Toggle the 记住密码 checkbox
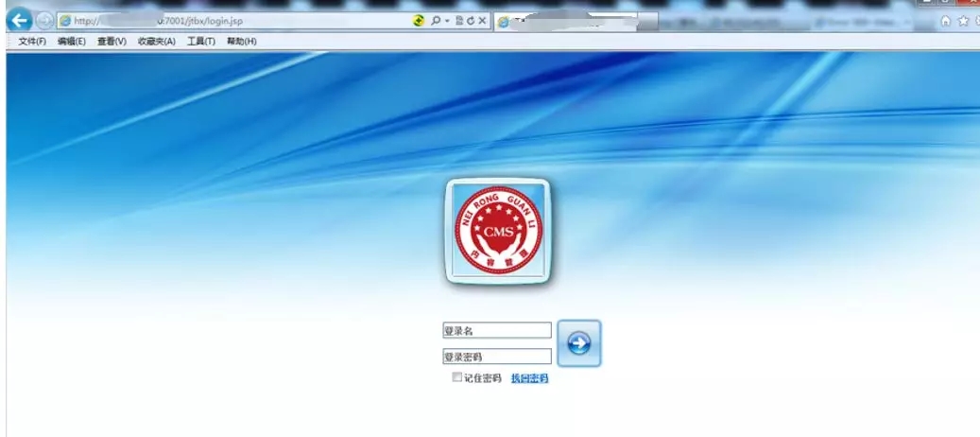 click(456, 377)
